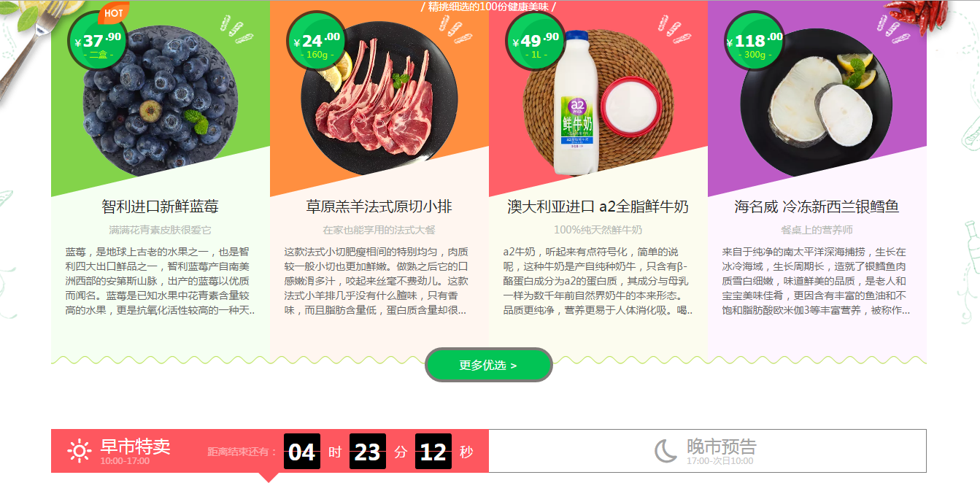
Task: Click the ¥37.90 price badge
Action: (98, 42)
